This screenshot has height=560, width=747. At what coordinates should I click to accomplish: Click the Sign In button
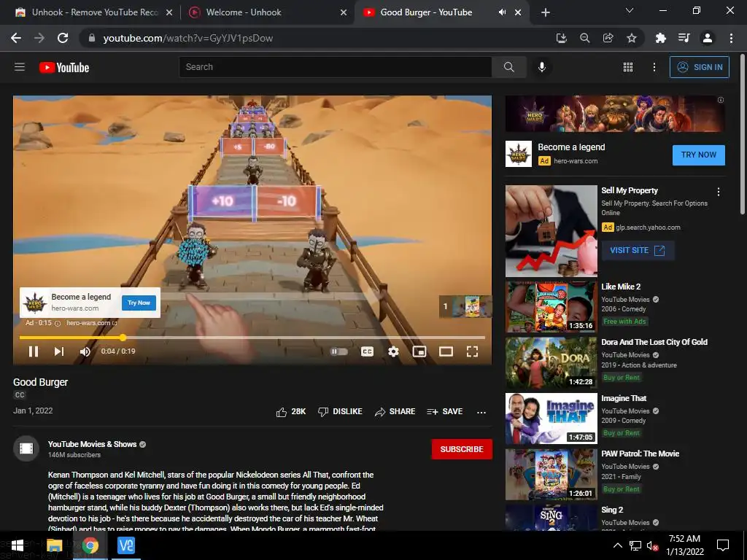click(700, 67)
